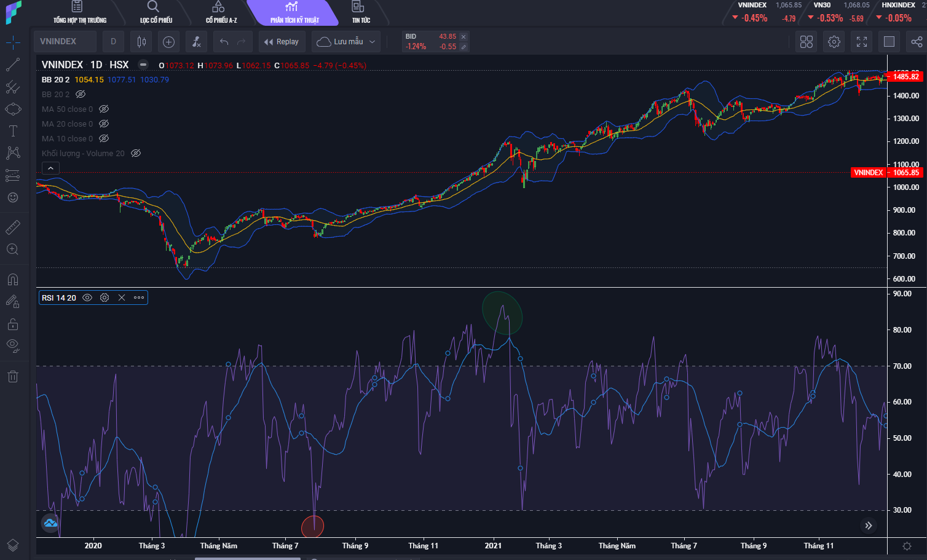Click the share chart icon
Screen dimensions: 927x560
(x=917, y=42)
